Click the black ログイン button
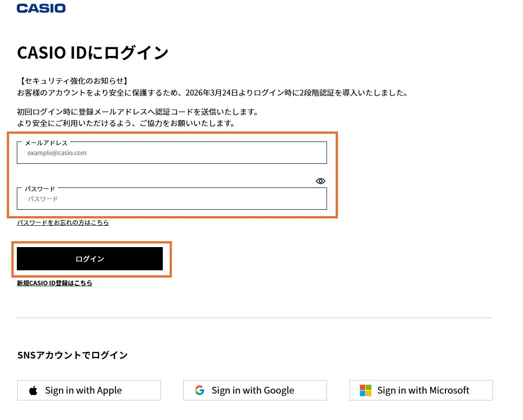 pyautogui.click(x=90, y=259)
